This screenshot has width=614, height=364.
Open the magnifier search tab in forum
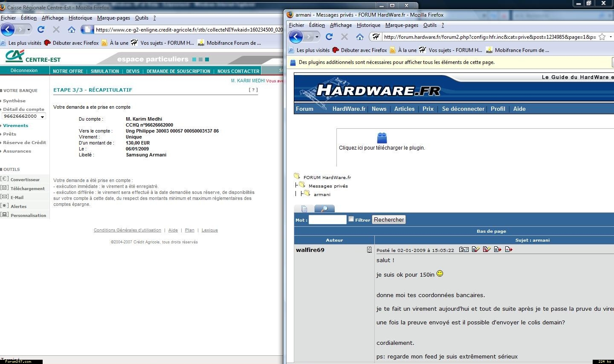pyautogui.click(x=324, y=208)
